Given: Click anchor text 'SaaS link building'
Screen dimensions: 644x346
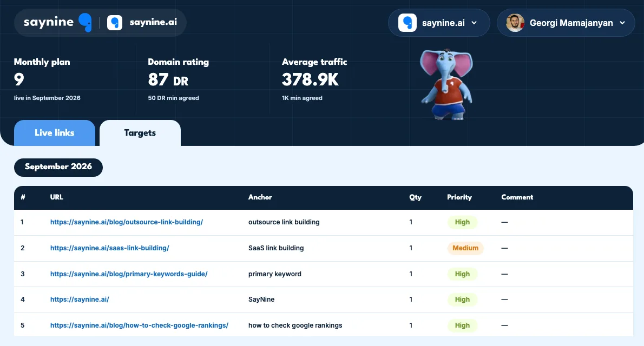Looking at the screenshot, I should click(x=276, y=248).
